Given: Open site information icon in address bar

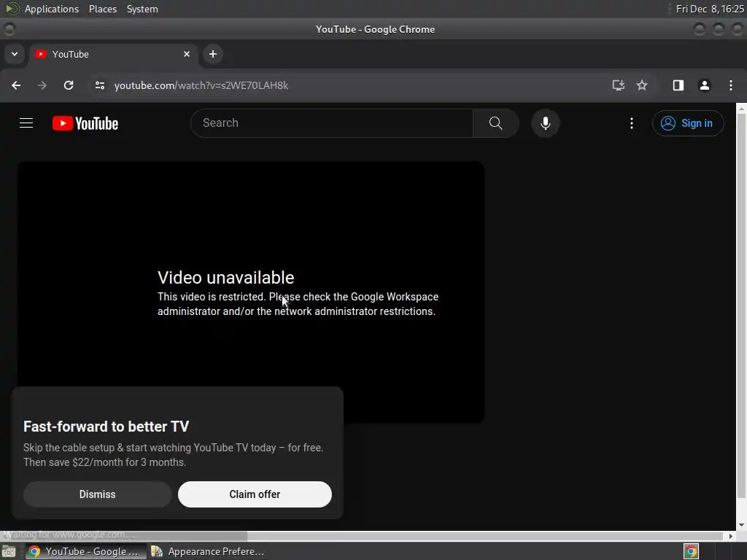Looking at the screenshot, I should (x=99, y=85).
